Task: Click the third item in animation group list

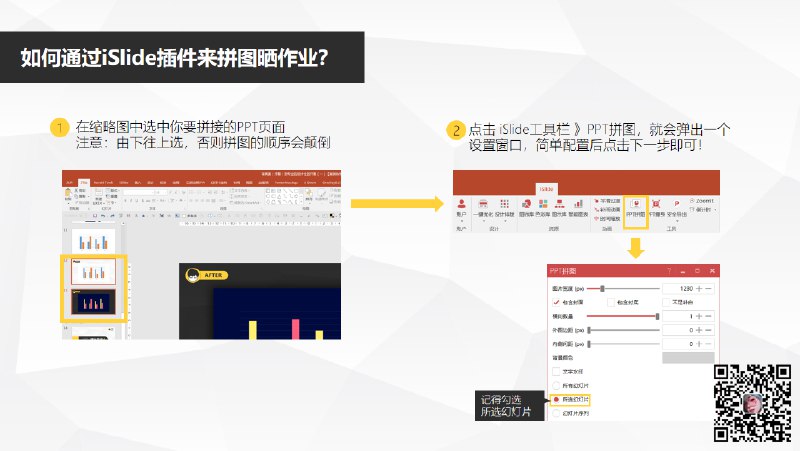Action: point(607,218)
